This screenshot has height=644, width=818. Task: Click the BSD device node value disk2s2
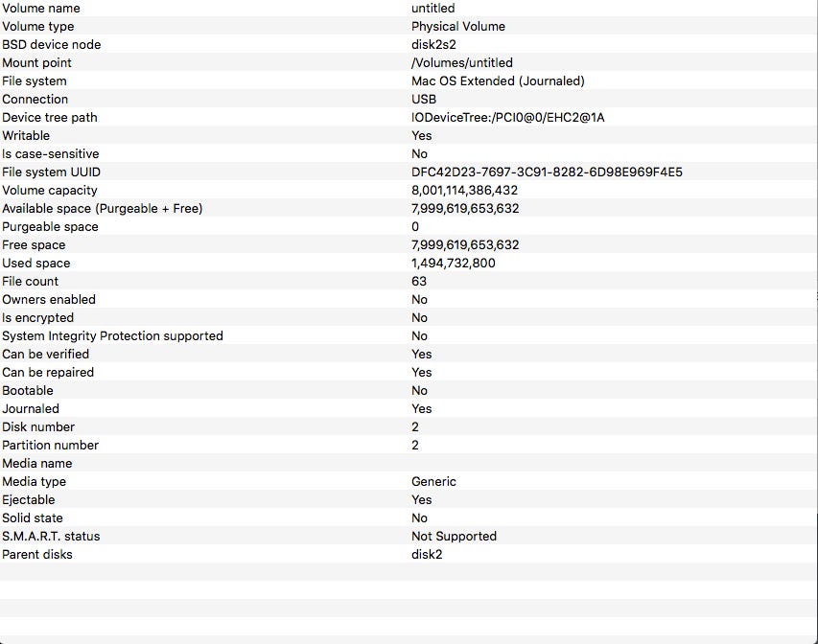pos(433,45)
